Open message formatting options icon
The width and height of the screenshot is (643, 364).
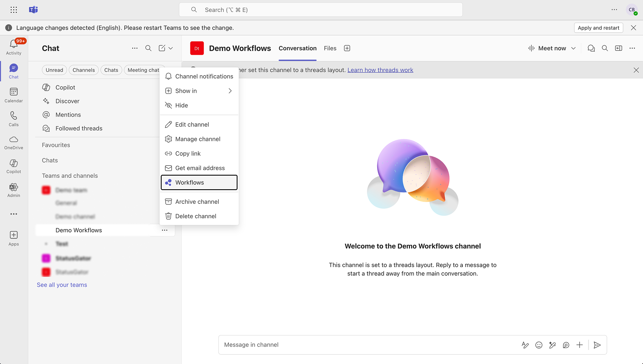point(525,345)
